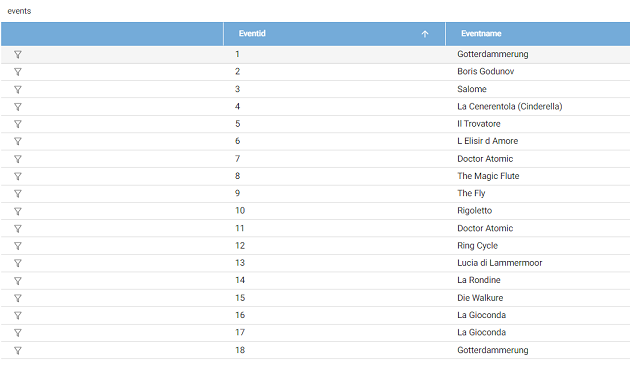Filter by the Doctor Atomic row 7

coord(18,159)
